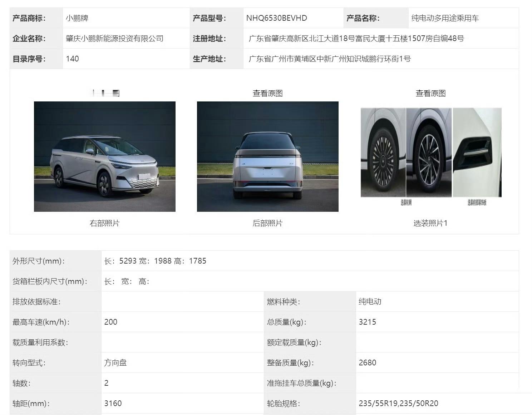Select the dimensions value 5293 1988 1785

pyautogui.click(x=155, y=261)
